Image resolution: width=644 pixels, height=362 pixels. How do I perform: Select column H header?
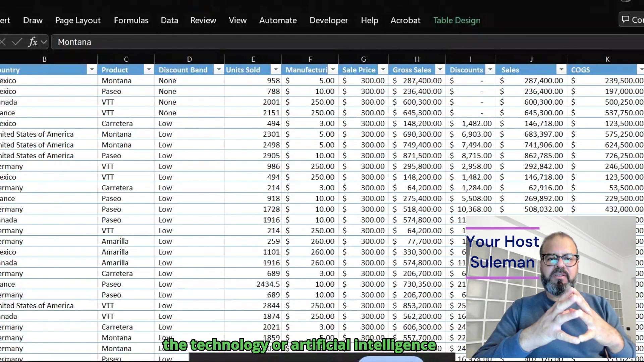tap(417, 59)
